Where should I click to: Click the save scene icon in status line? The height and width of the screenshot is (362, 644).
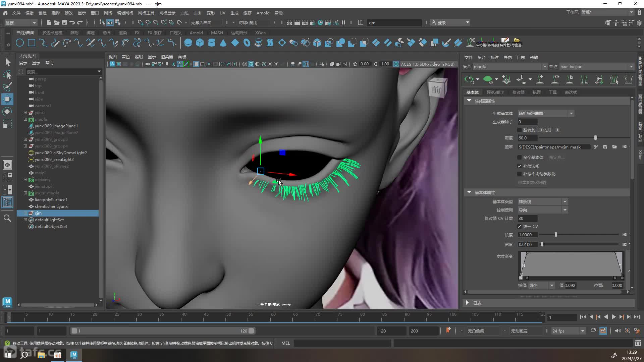tap(64, 22)
